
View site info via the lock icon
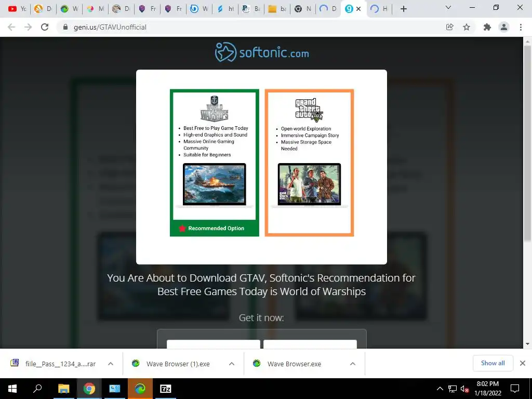click(65, 27)
